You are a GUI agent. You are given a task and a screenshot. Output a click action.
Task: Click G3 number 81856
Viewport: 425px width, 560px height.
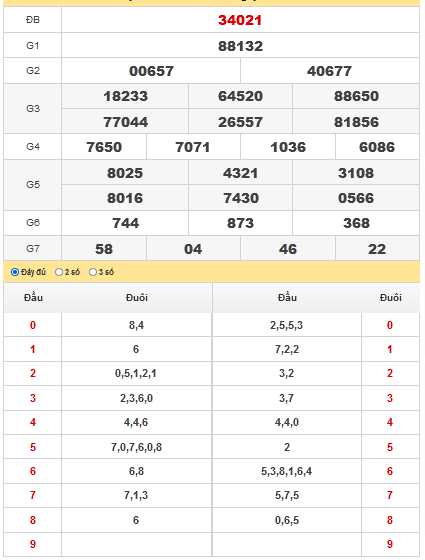(356, 122)
